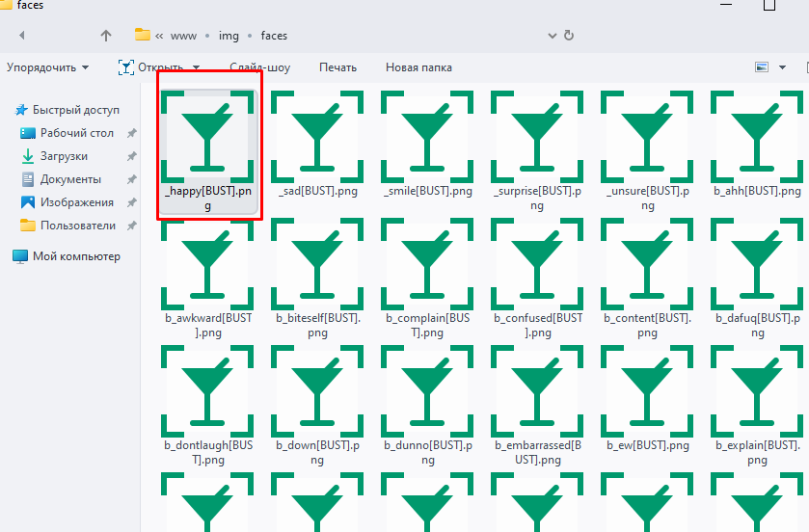Select the _smile[BUST].png file icon
This screenshot has height=532, width=809.
click(427, 137)
